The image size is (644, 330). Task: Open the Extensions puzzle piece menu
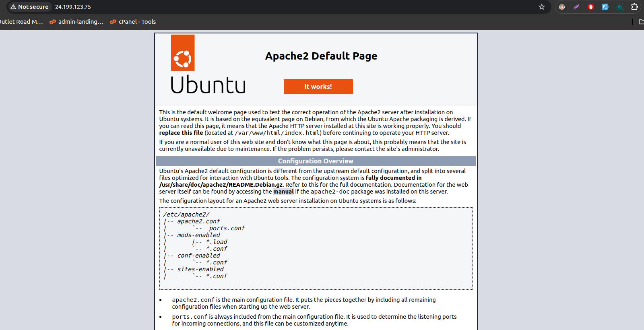pos(635,7)
